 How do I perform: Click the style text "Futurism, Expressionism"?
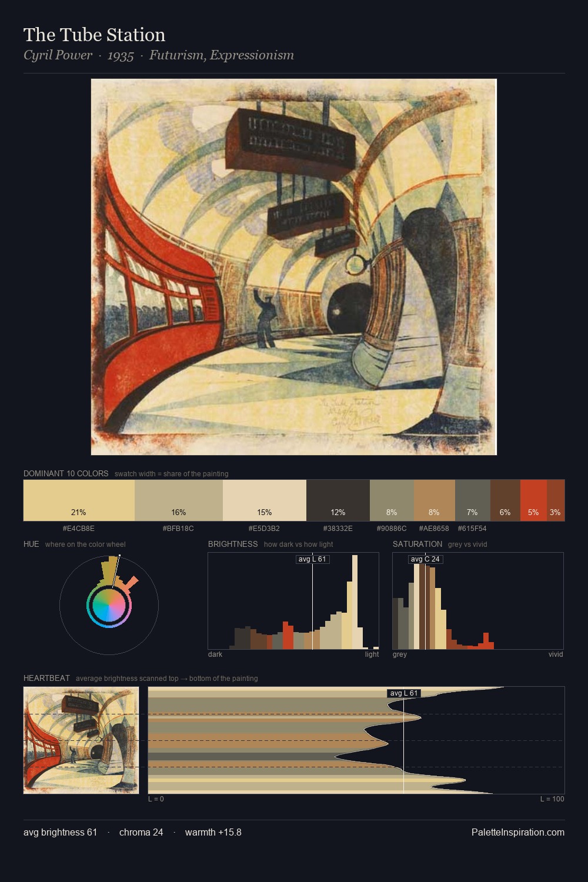coord(222,55)
